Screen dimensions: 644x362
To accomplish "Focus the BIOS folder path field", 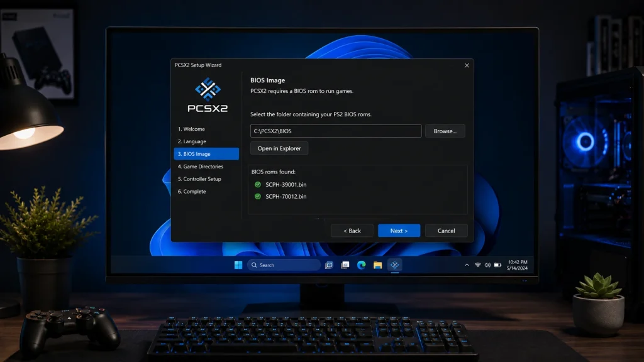I will (336, 131).
